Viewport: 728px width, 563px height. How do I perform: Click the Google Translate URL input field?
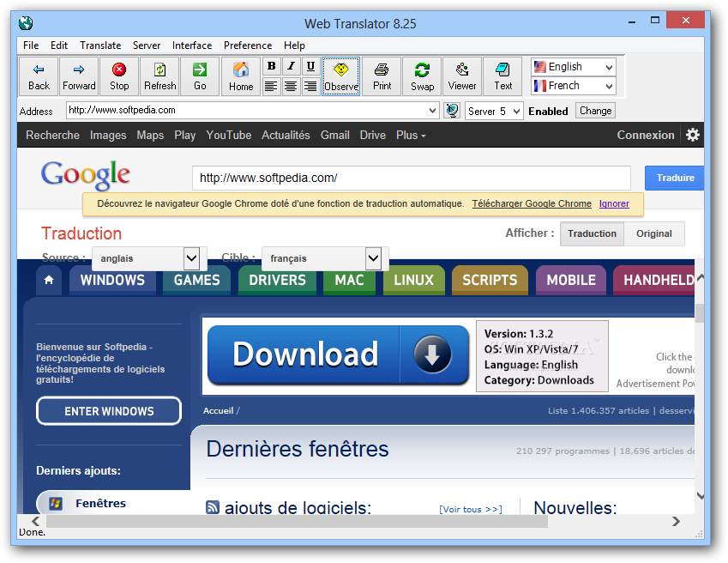pyautogui.click(x=412, y=178)
